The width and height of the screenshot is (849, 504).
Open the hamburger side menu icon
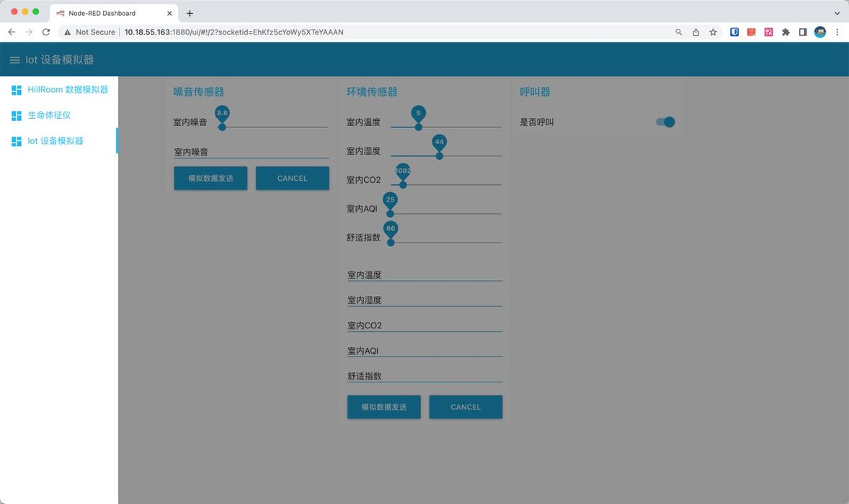point(14,60)
